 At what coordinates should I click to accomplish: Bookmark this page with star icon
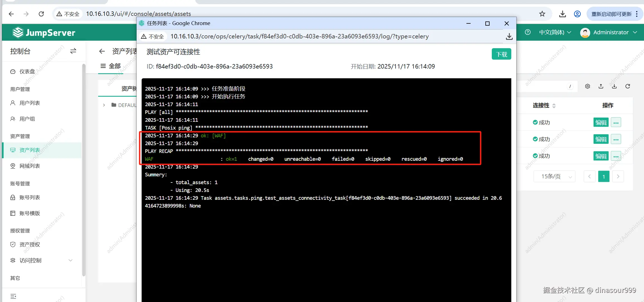(542, 14)
